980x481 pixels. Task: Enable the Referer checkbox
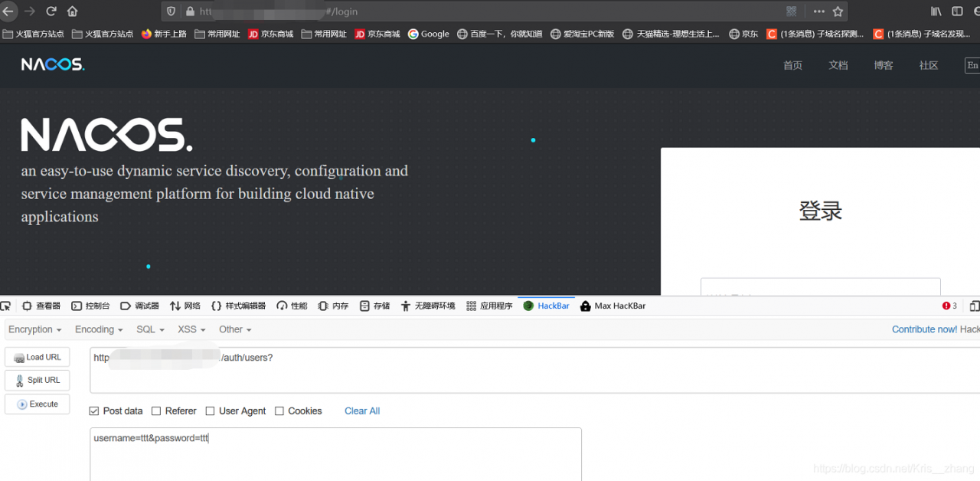156,411
